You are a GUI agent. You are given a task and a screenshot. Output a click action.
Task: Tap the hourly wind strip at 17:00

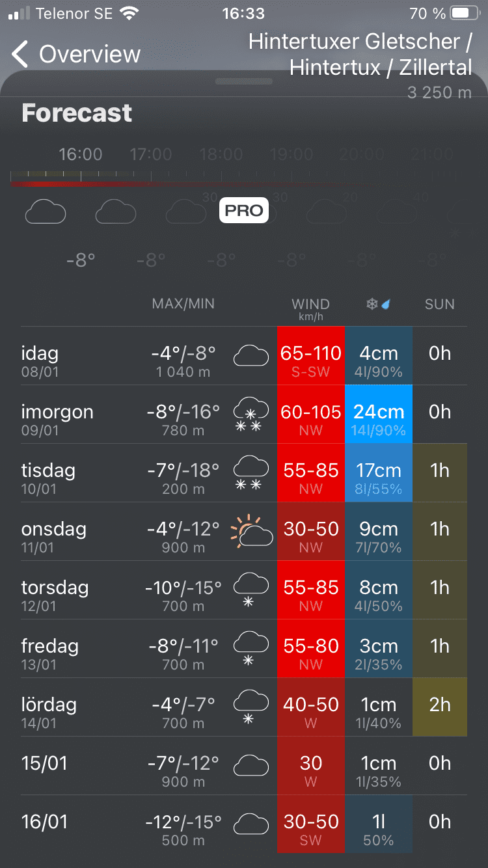[151, 179]
